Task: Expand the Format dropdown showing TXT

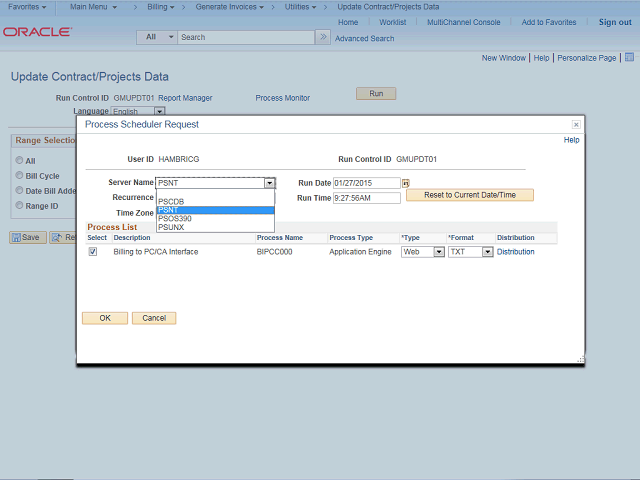Action: pyautogui.click(x=470, y=252)
